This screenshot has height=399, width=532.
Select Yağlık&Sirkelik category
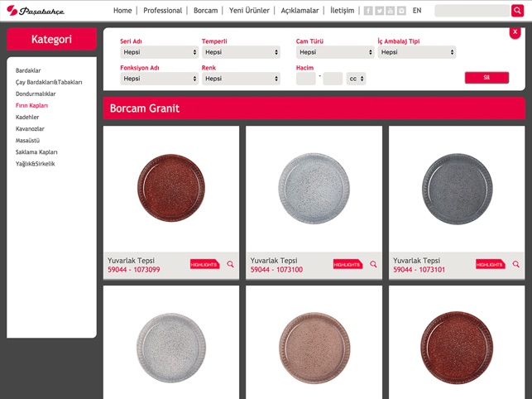point(36,164)
